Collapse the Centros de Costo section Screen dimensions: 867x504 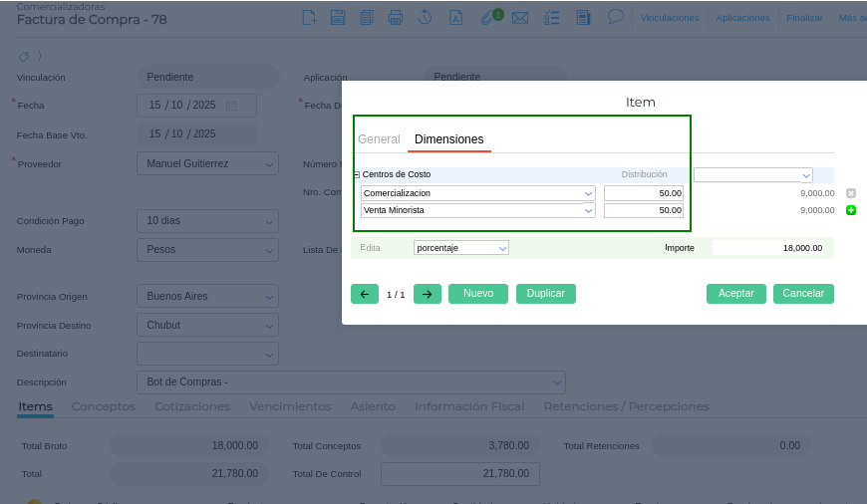(357, 174)
